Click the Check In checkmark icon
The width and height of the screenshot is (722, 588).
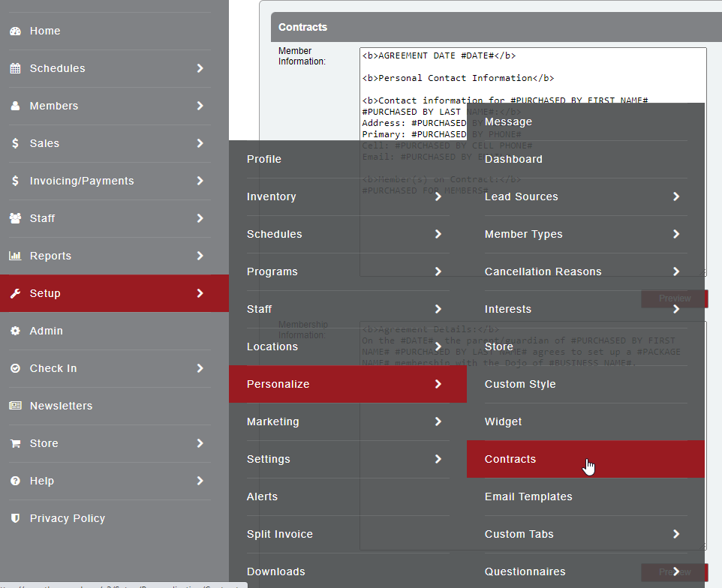point(15,369)
